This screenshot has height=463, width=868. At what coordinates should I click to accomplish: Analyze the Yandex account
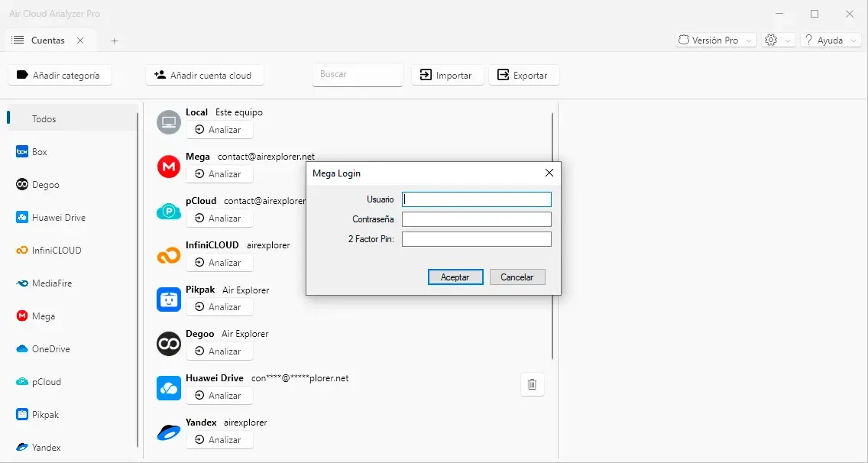[219, 440]
